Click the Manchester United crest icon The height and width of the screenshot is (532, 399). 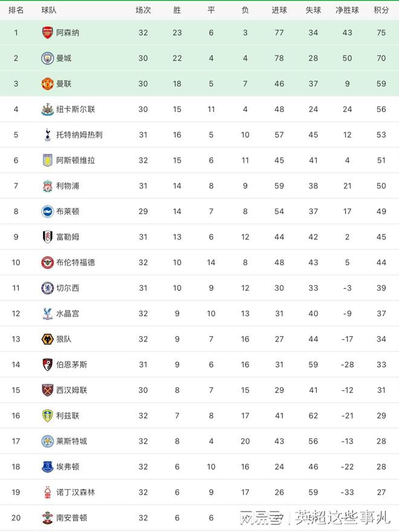tap(47, 84)
